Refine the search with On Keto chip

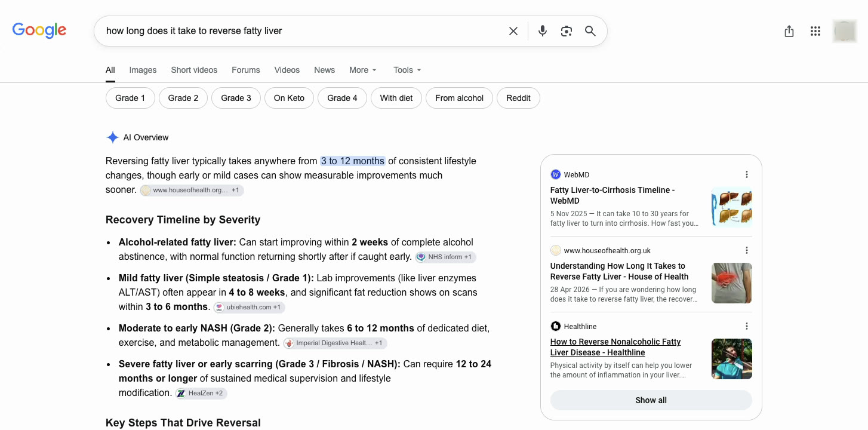[289, 98]
